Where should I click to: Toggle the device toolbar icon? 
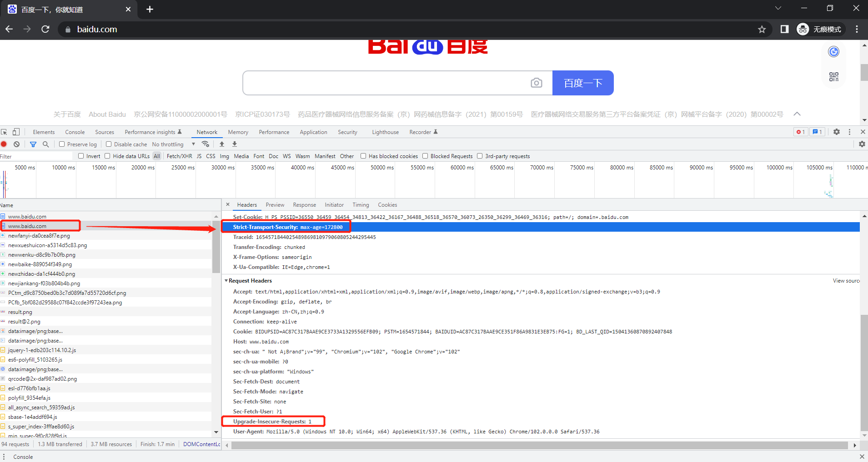(x=16, y=132)
